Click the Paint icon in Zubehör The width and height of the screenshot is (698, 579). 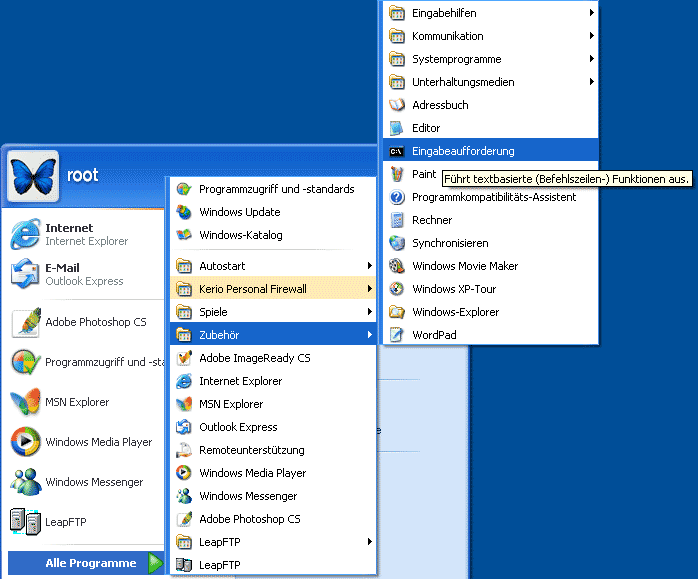(396, 174)
